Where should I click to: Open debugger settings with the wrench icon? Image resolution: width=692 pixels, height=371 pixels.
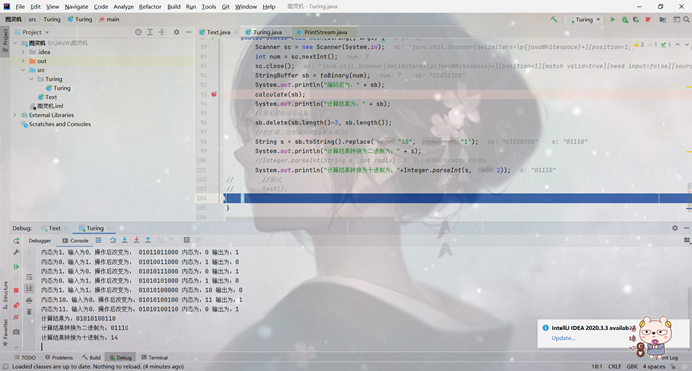coord(16,252)
